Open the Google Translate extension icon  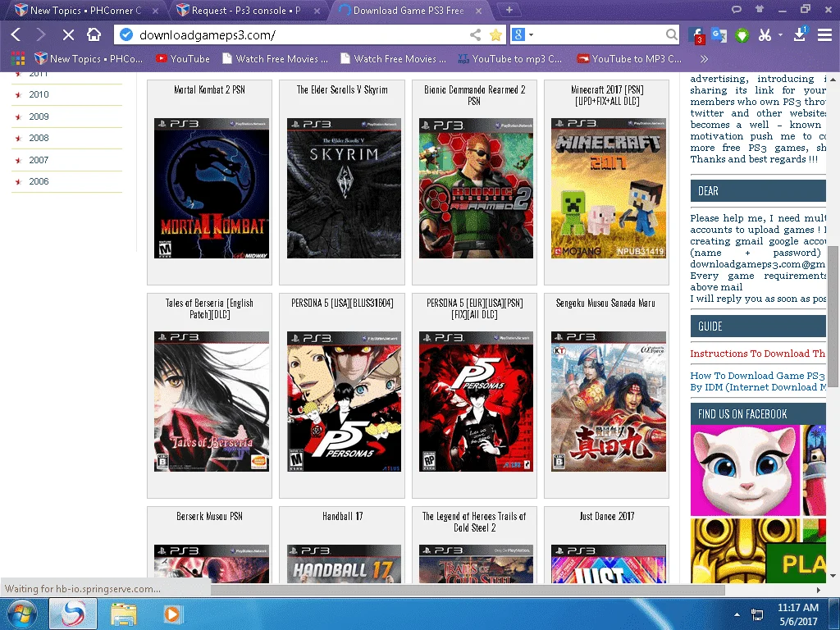coord(719,35)
